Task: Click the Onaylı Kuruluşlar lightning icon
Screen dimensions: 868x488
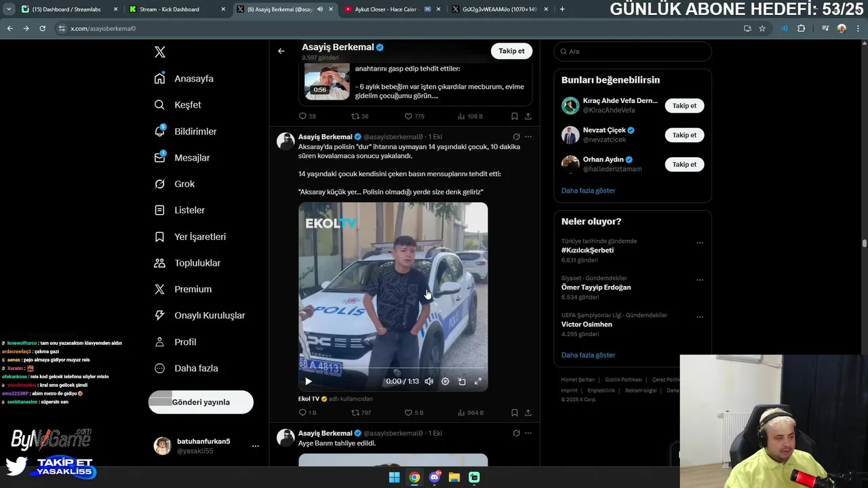Action: point(159,315)
